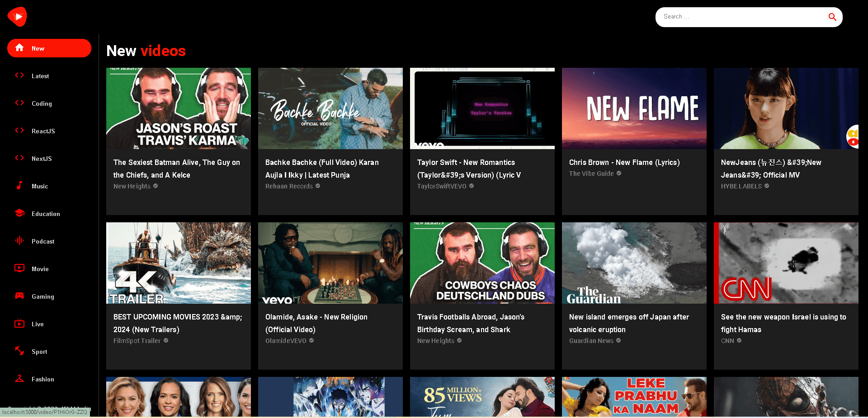The height and width of the screenshot is (418, 868).
Task: Open title 'Chris Brown - New Flame (Lyrics)'
Action: tap(624, 162)
